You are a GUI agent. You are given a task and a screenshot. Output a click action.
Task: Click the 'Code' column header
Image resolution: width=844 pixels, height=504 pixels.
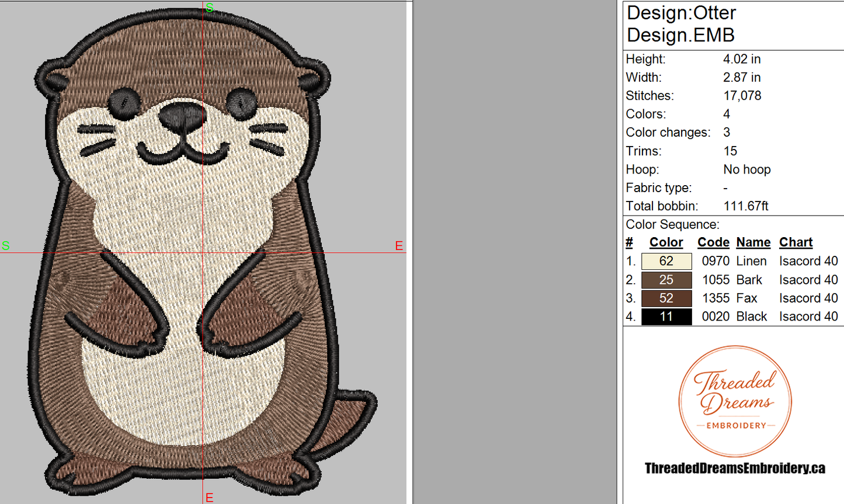(x=713, y=242)
